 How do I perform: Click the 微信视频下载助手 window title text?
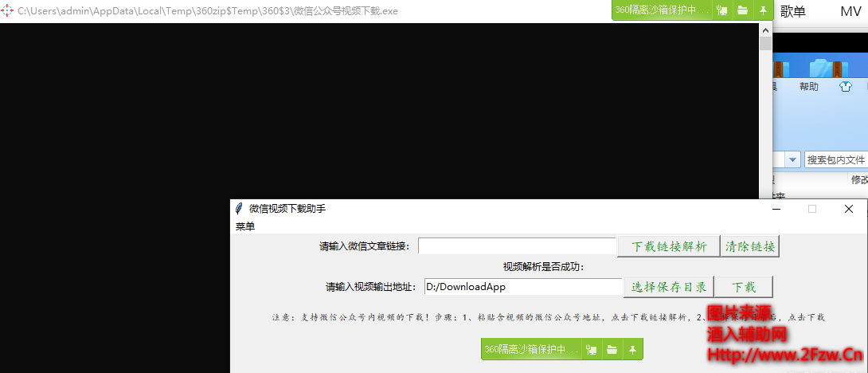point(287,208)
